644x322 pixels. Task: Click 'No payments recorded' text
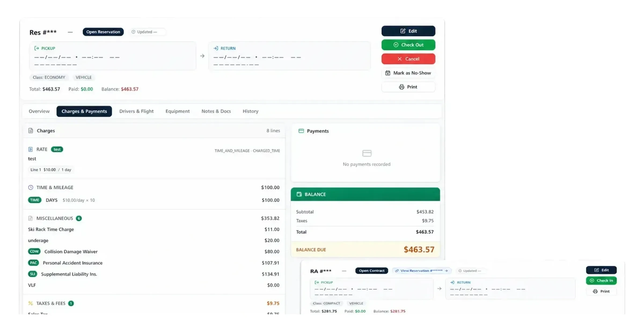click(x=367, y=164)
